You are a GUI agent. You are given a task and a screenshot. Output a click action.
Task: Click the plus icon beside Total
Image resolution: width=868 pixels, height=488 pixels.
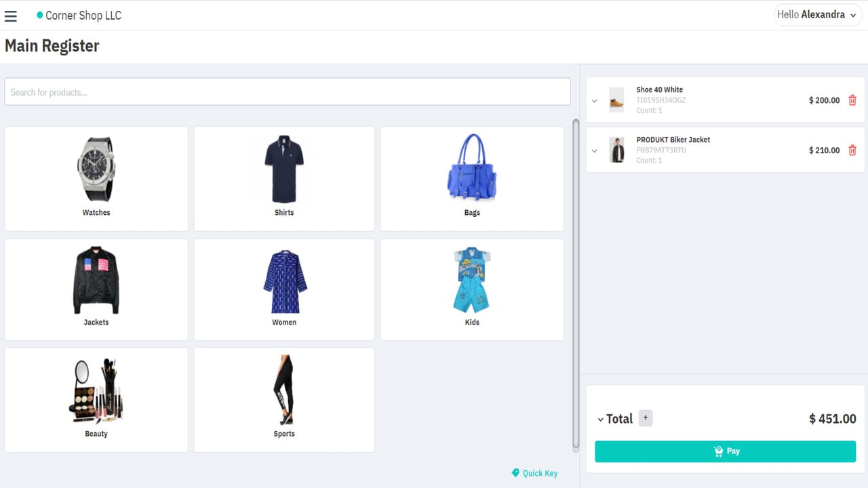pos(646,418)
